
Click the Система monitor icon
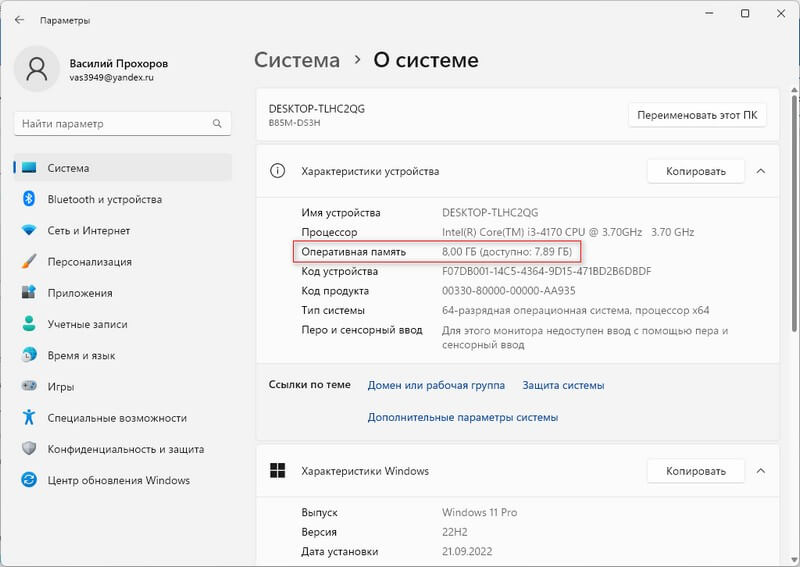pos(29,167)
